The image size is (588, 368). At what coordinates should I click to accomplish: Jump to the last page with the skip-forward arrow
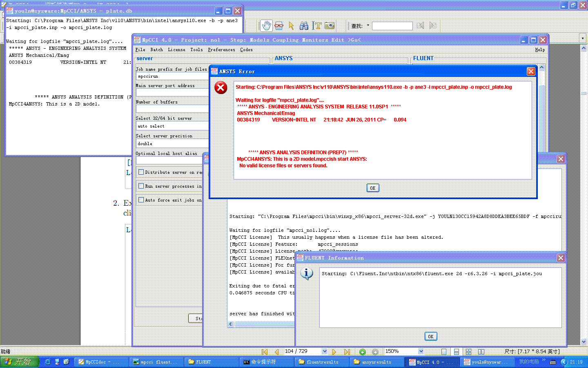pyautogui.click(x=347, y=351)
